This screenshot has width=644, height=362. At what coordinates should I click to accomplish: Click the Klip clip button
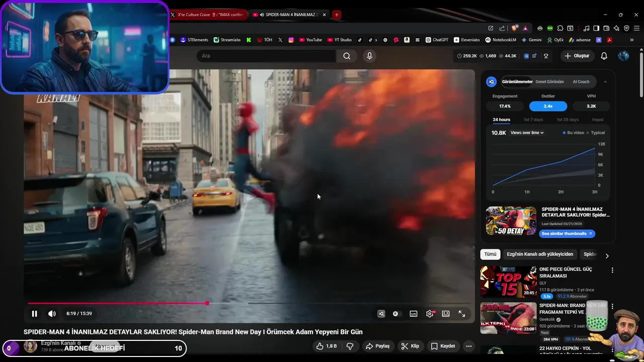point(410,346)
